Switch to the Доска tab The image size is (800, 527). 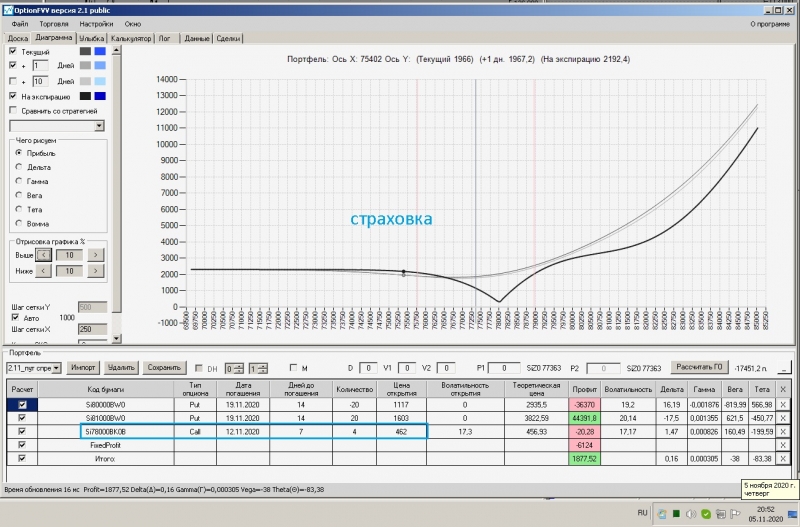[x=18, y=38]
